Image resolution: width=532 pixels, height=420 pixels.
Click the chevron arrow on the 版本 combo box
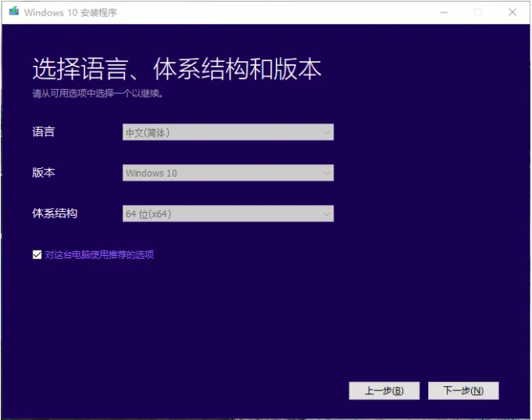click(327, 173)
